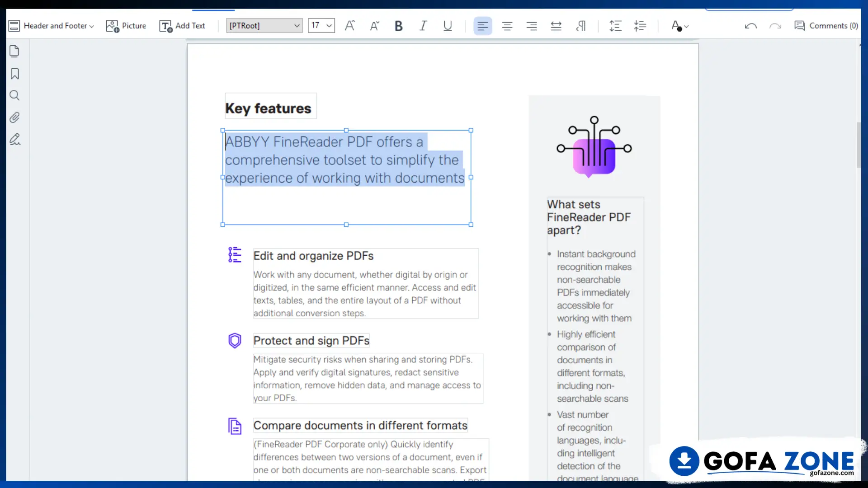The width and height of the screenshot is (868, 488).
Task: Select center alignment
Action: 507,26
